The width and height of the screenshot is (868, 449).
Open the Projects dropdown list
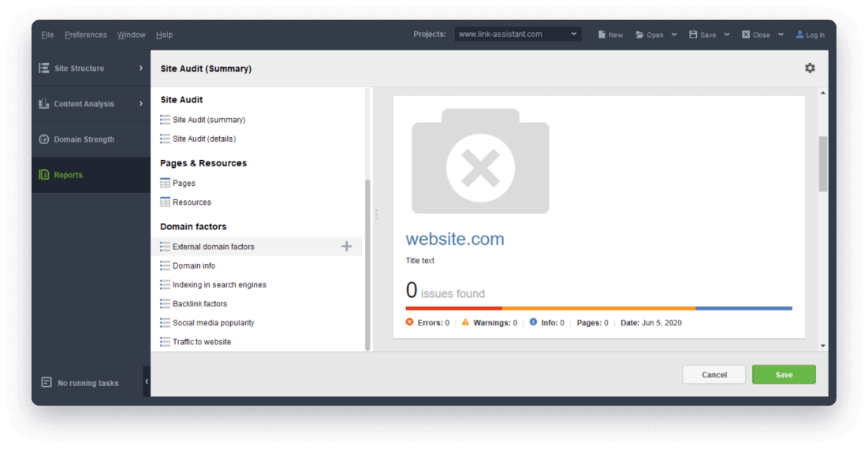[x=518, y=35]
